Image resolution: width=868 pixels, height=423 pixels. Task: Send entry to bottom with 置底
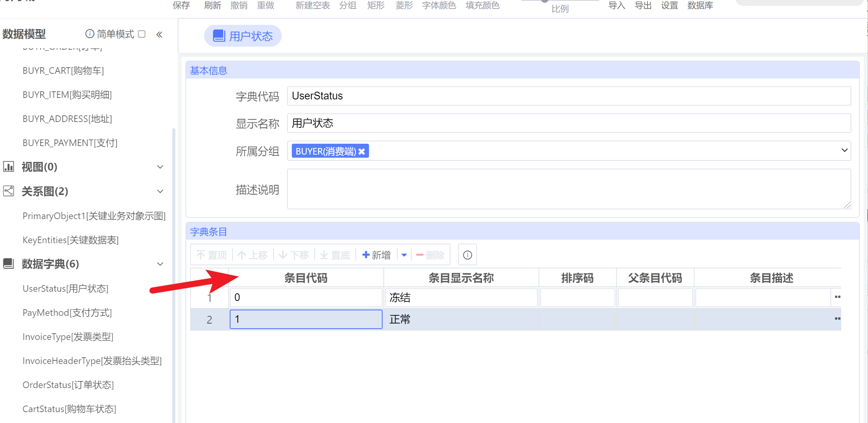(x=334, y=254)
